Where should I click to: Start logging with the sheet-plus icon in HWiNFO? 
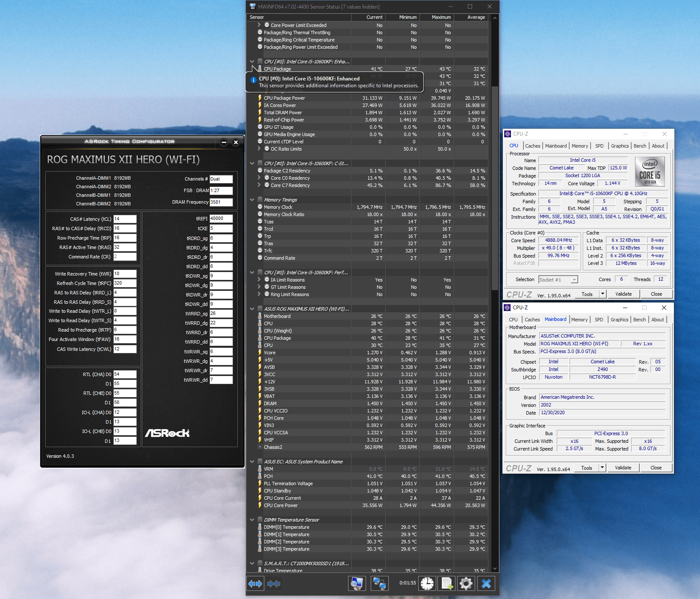coord(446,583)
